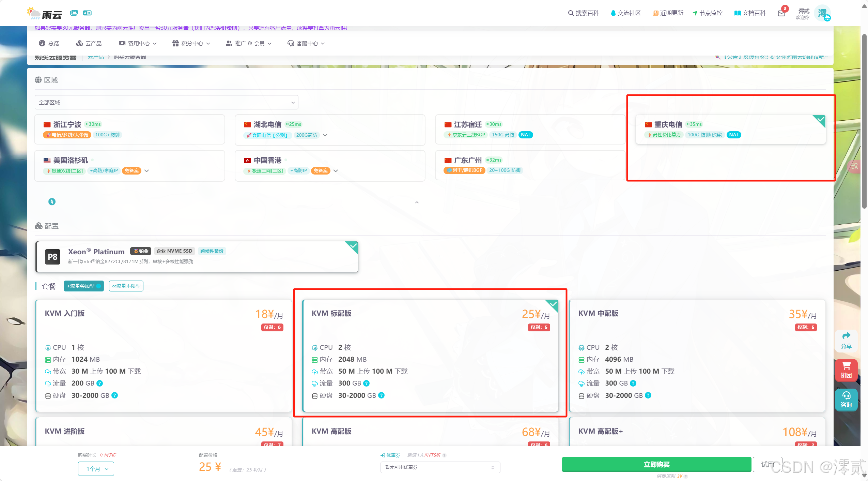Screen dimensions: 868x481
Task: Click the image gallery icon beside logo
Action: click(x=74, y=13)
